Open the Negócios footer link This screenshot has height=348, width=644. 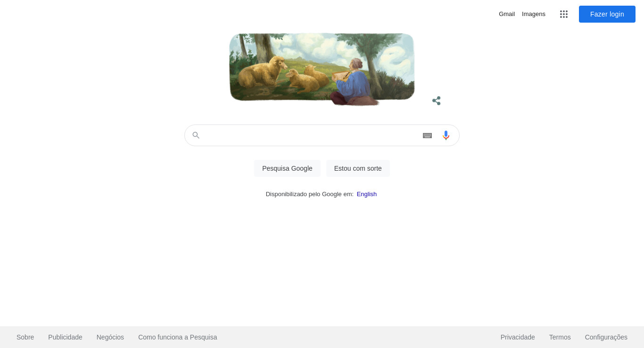pyautogui.click(x=110, y=337)
